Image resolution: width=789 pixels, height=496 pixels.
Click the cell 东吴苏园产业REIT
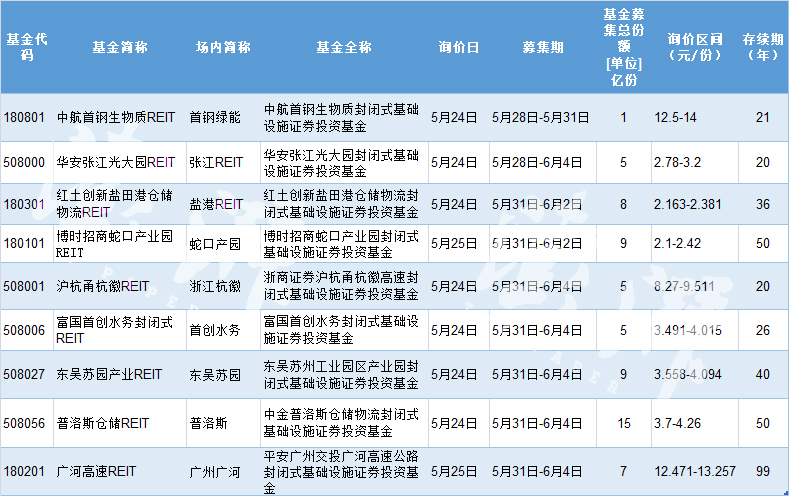[109, 374]
